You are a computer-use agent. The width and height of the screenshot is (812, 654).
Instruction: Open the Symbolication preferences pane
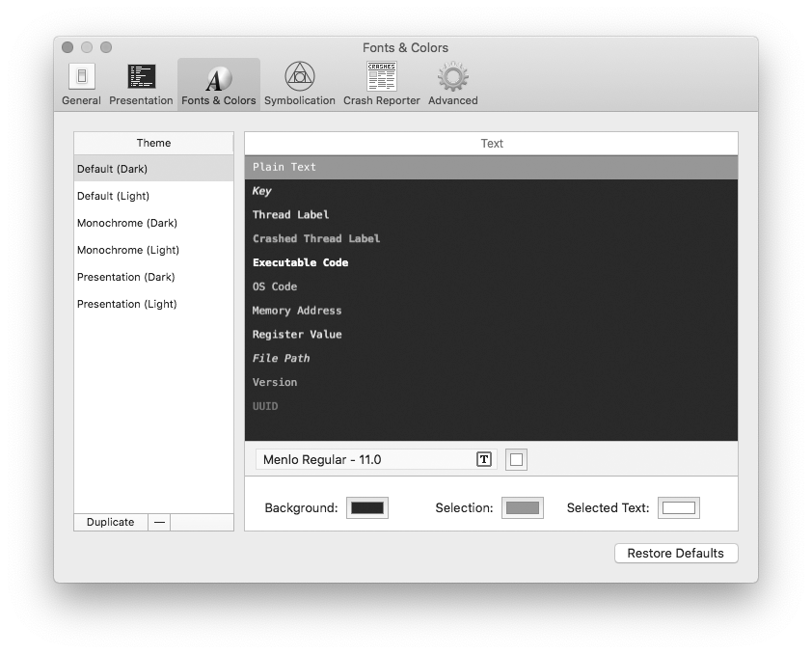point(299,85)
